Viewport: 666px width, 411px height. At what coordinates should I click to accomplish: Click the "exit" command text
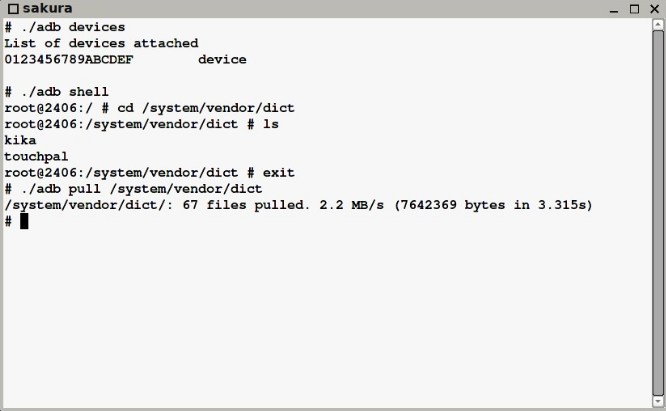(279, 173)
